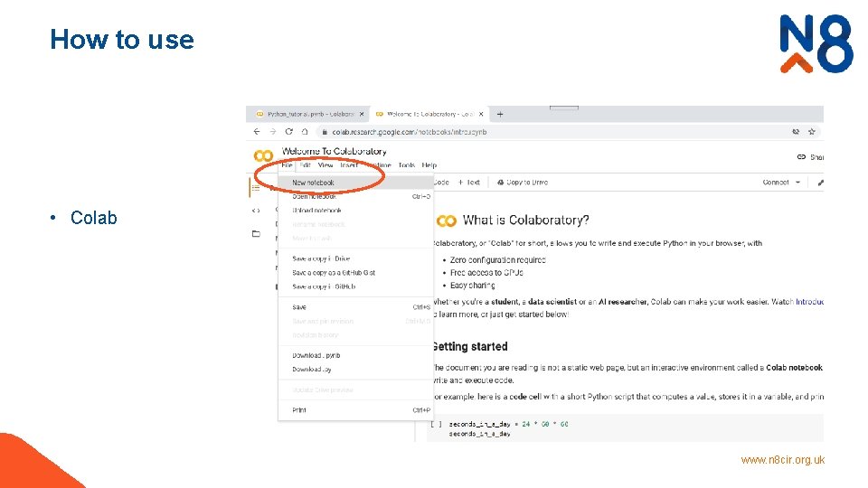Switch to Welcome To Colaboratory tab
This screenshot has width=868, height=488.
click(x=430, y=114)
